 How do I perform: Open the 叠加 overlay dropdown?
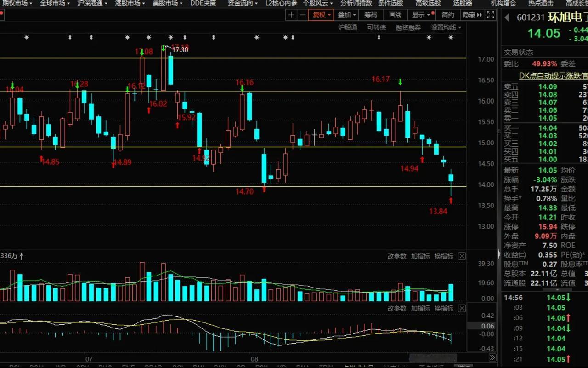347,15
